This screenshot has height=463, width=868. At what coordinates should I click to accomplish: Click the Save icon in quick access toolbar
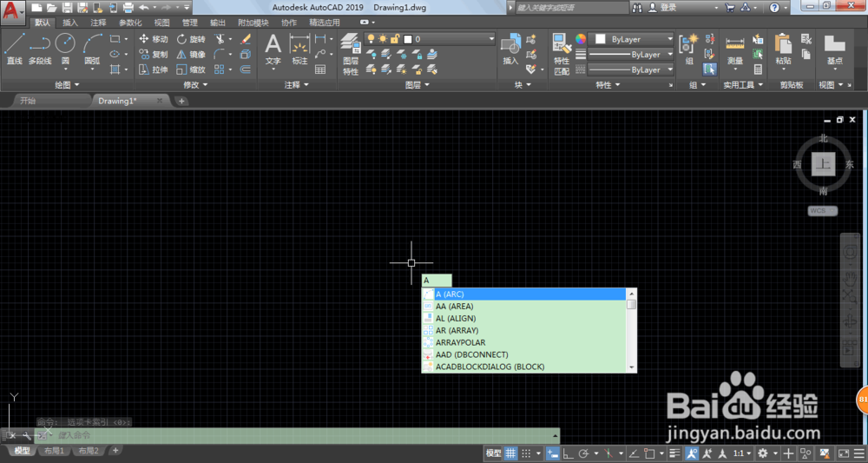[x=67, y=8]
